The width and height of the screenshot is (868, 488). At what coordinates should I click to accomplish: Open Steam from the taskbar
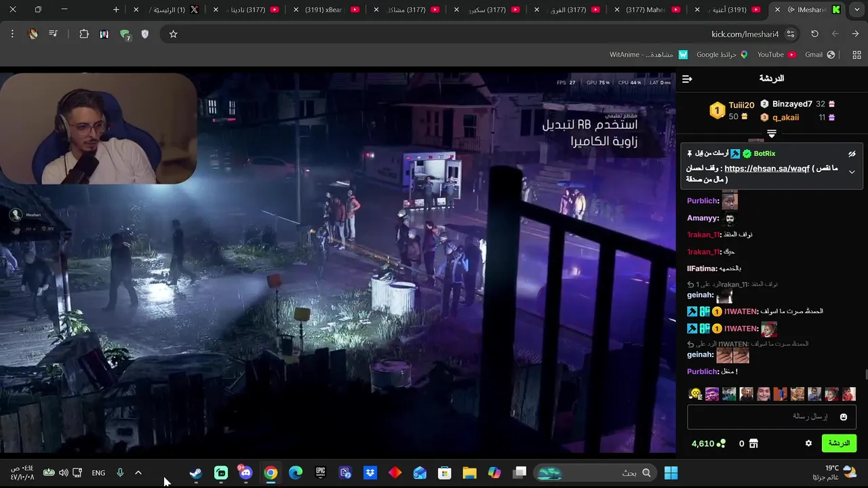tap(195, 473)
